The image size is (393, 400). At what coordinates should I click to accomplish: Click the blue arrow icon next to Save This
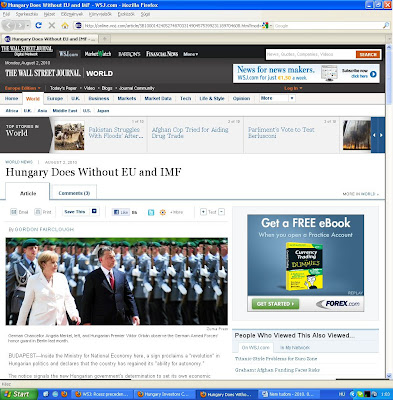click(x=94, y=211)
